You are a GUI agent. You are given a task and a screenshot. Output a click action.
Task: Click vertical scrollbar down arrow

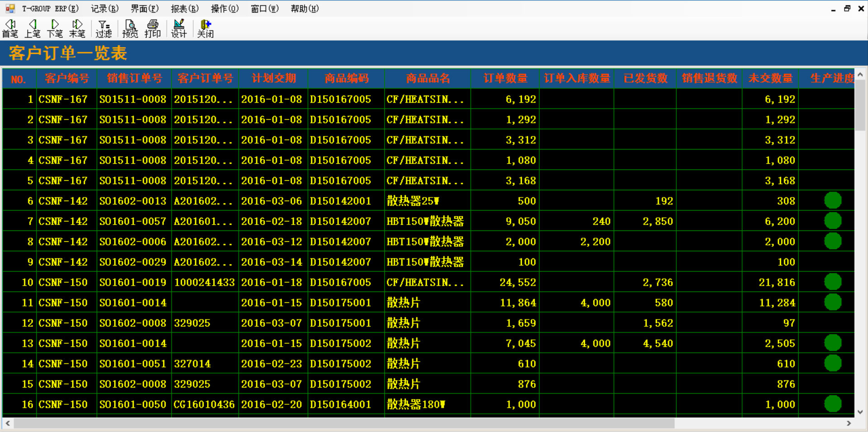tap(860, 412)
